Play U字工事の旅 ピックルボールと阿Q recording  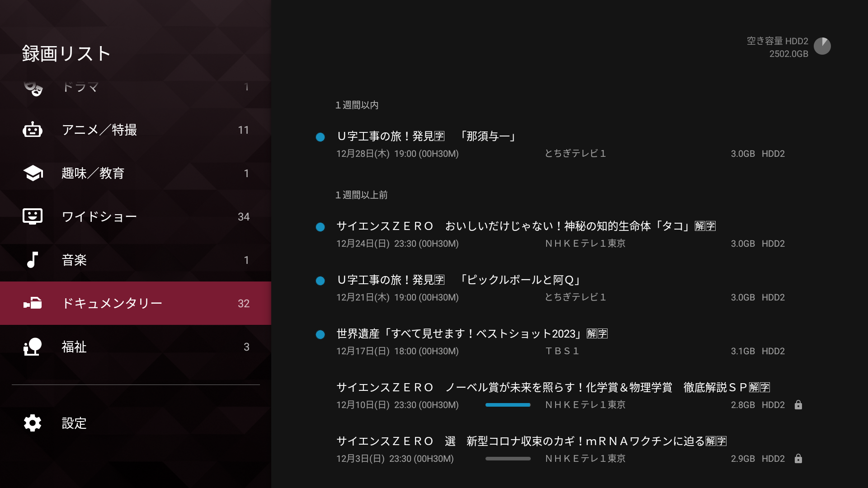[458, 280]
